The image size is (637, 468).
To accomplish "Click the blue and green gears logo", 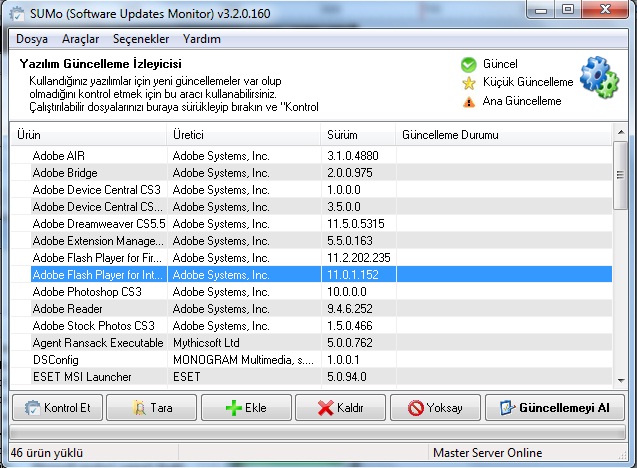I will pyautogui.click(x=599, y=77).
